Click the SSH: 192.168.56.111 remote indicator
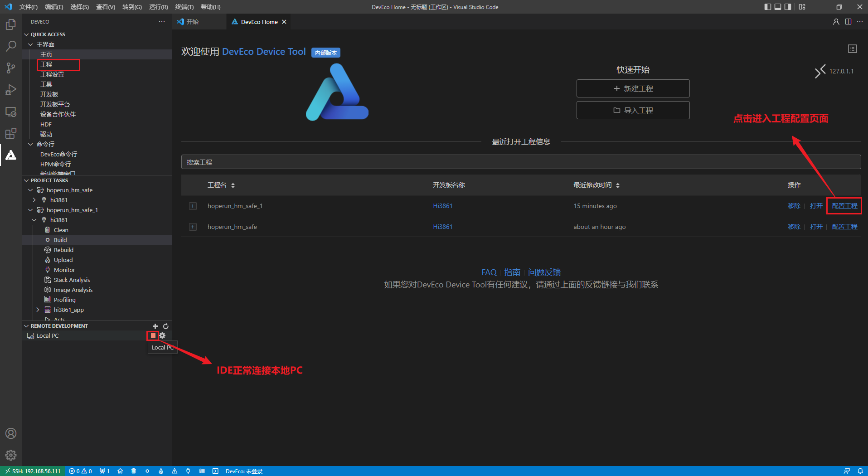Viewport: 868px width, 476px height. 33,471
